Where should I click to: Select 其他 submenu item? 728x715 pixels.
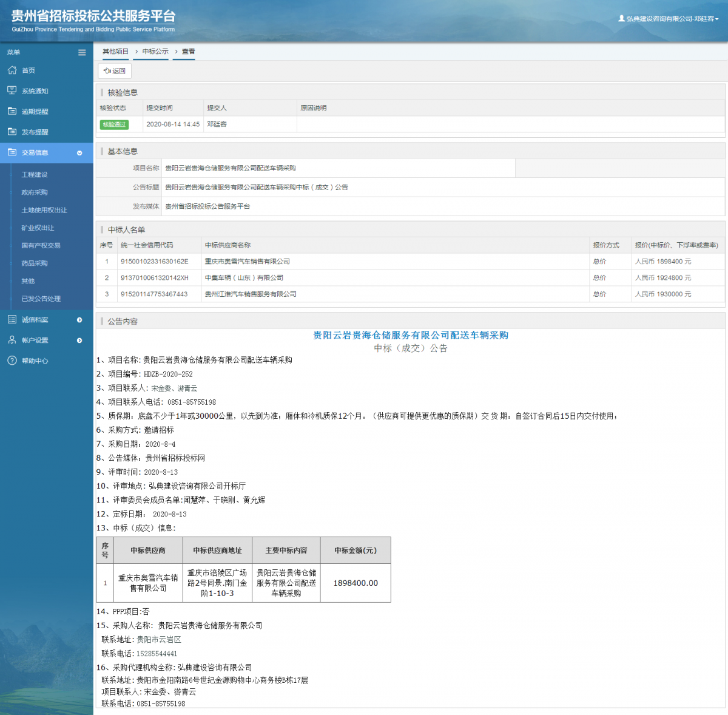point(28,281)
